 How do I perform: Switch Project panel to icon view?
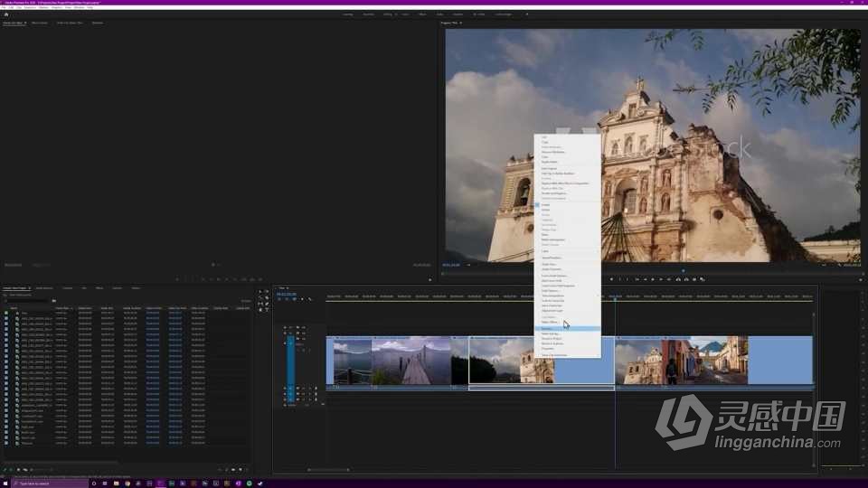[x=18, y=470]
